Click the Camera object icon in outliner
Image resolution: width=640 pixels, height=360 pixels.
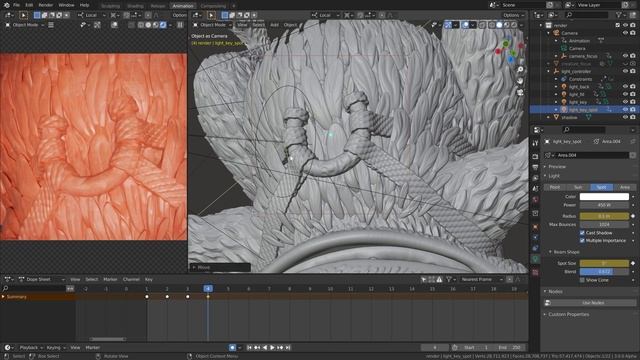[556, 33]
